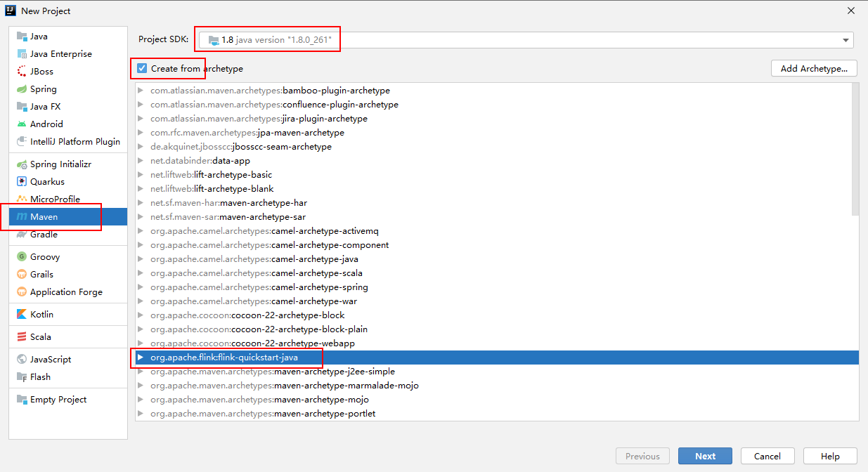
Task: Select org.apache.flink:flink-quickstart-java archetype
Action: (498, 358)
